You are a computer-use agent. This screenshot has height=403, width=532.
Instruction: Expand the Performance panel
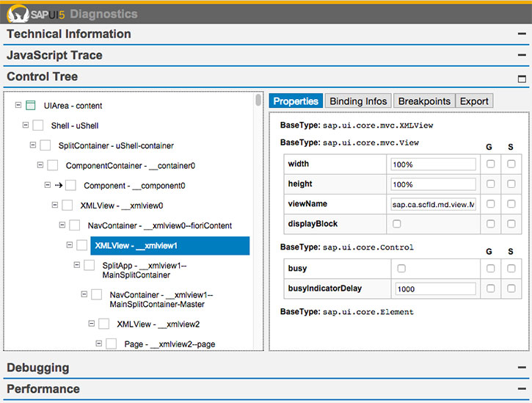(522, 389)
